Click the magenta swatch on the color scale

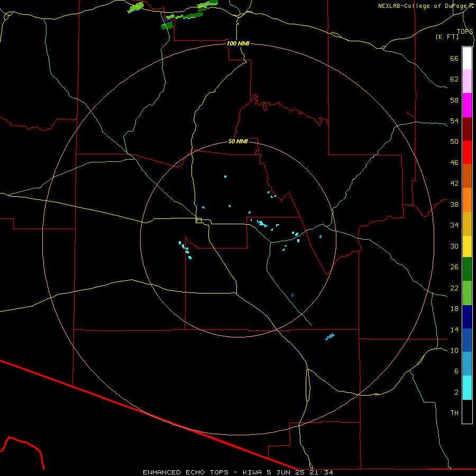click(467, 105)
